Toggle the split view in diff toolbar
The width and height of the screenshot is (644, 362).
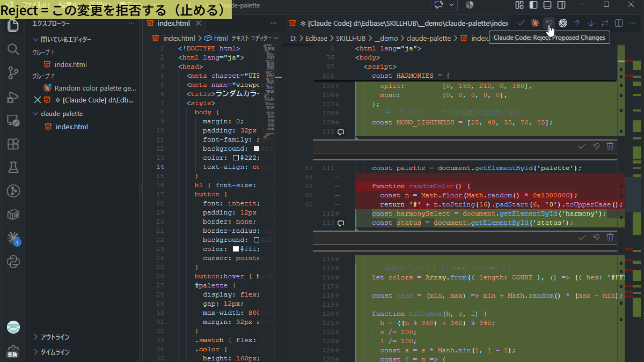point(619,23)
